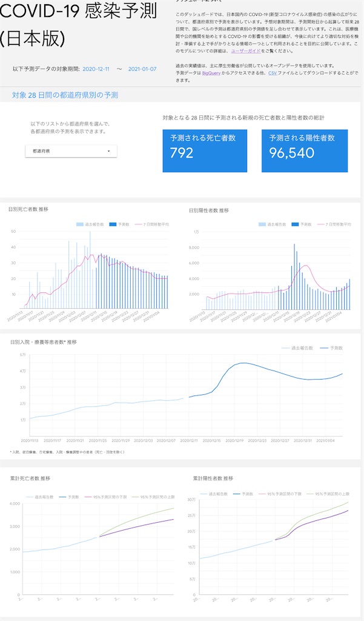Click the 日別陽性者数 推移 chart title
The width and height of the screenshot is (364, 621).
click(x=208, y=210)
